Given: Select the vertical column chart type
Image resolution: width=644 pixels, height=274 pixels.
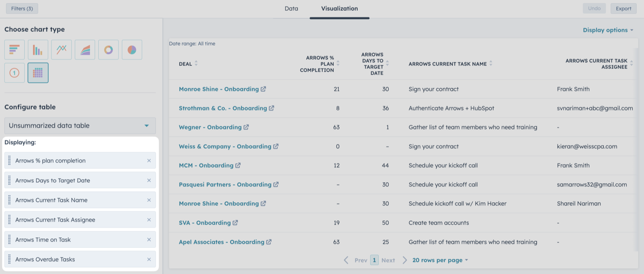Looking at the screenshot, I should coord(38,50).
